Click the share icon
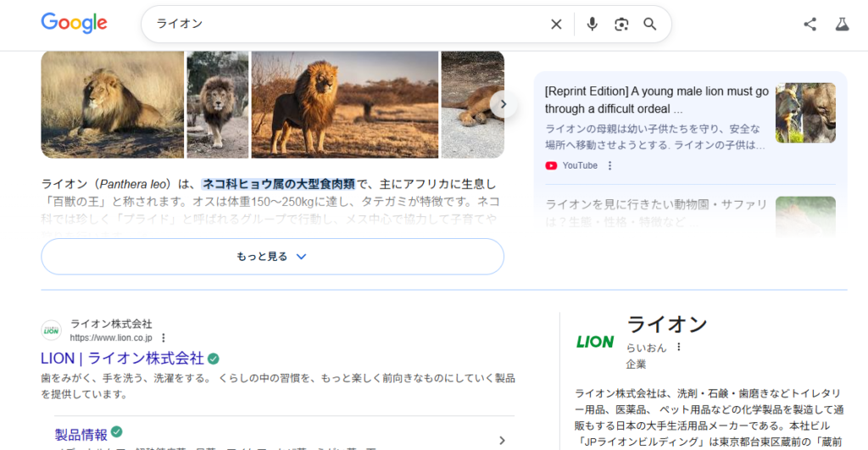 [x=810, y=25]
